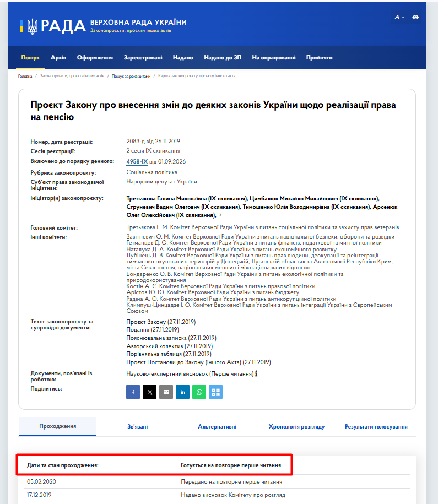Click the Народний депутат України value

click(x=161, y=182)
